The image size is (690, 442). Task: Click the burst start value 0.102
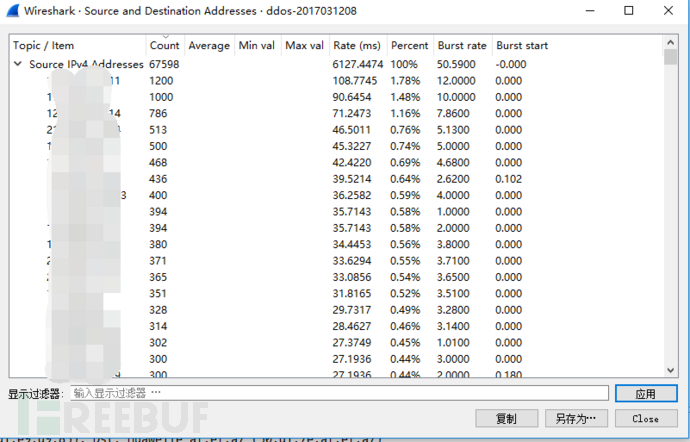509,179
